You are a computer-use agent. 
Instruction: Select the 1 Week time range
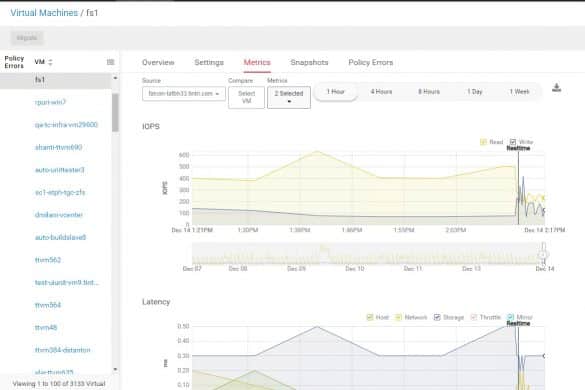(x=519, y=92)
